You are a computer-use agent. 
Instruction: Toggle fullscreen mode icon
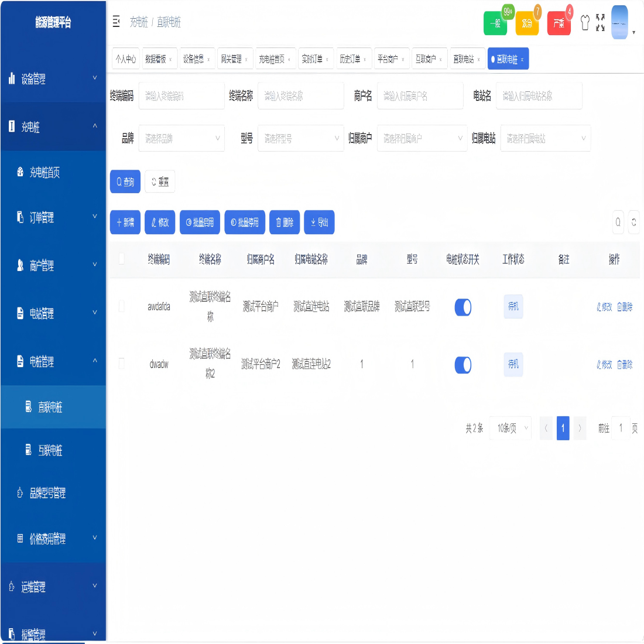600,23
